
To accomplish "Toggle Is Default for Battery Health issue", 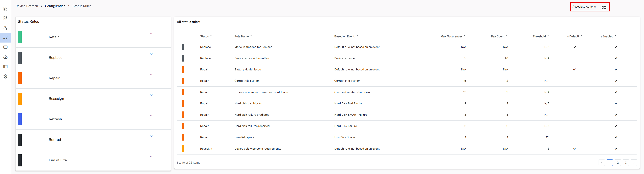I will coord(575,69).
